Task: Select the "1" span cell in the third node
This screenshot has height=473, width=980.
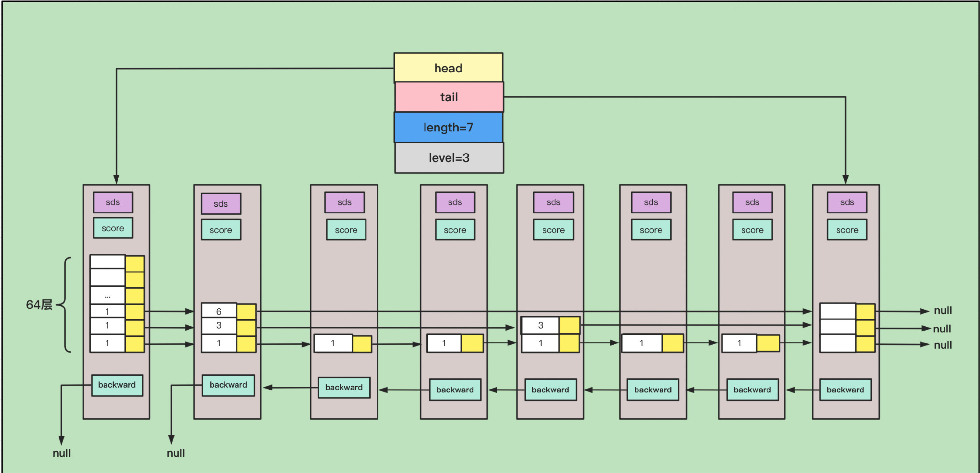Action: click(333, 343)
